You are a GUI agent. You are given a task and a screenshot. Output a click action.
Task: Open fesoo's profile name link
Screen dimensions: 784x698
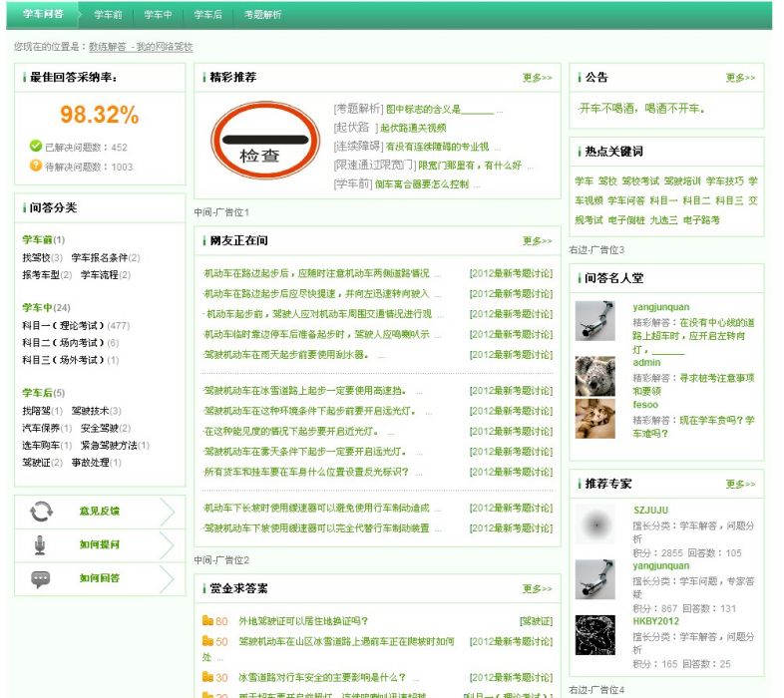645,405
